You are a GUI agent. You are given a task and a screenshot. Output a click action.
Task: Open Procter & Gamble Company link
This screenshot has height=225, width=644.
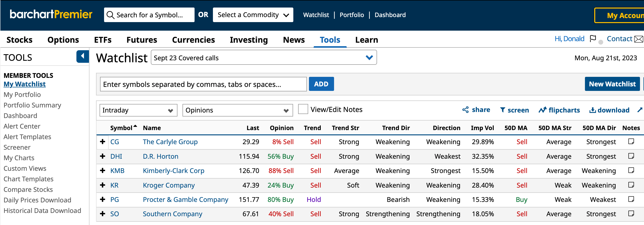coord(186,199)
